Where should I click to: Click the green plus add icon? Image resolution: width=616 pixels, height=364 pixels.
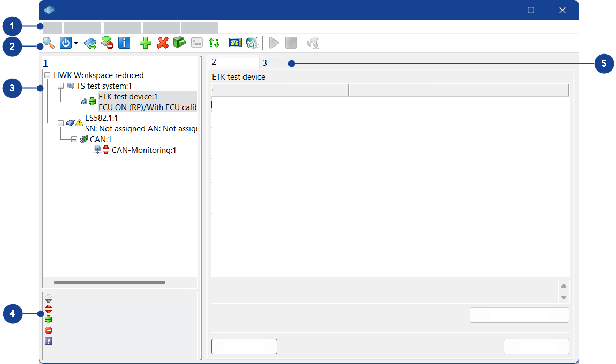click(x=146, y=43)
